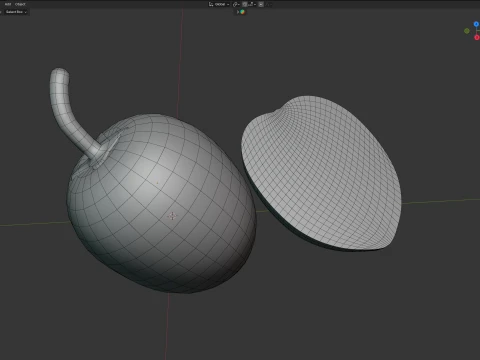Toggle proportional editing button
Screen dimensions: 480x360
tap(261, 4)
